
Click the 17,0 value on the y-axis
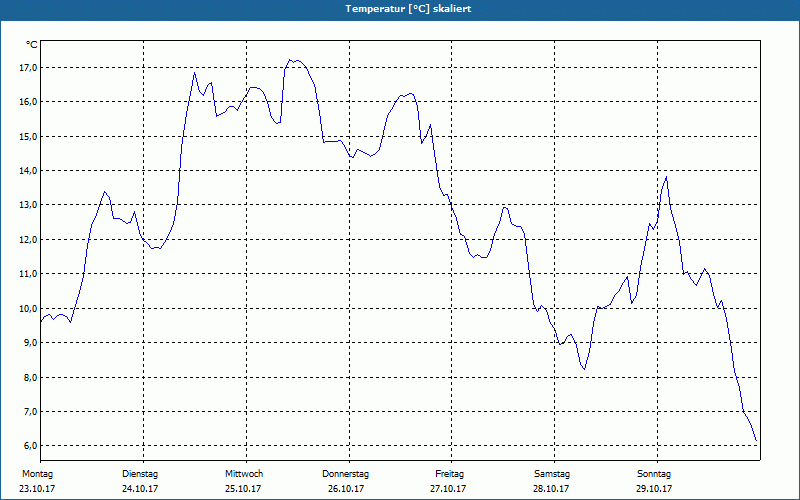pos(28,67)
